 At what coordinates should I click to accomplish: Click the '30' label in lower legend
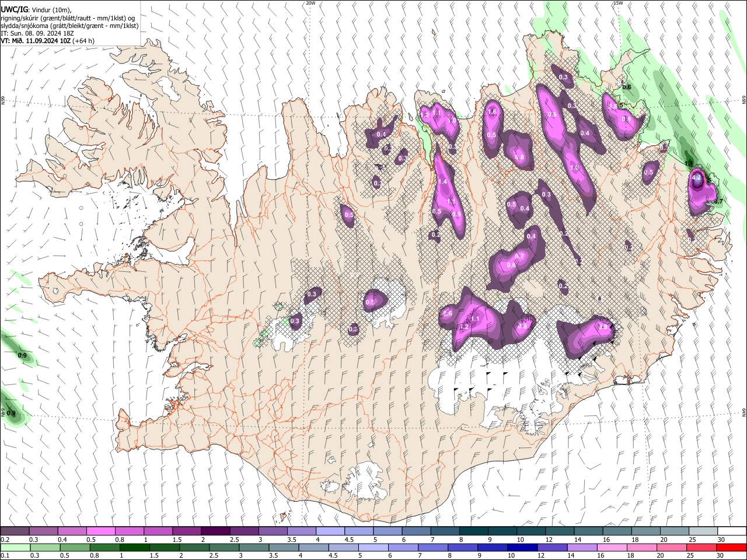click(721, 556)
